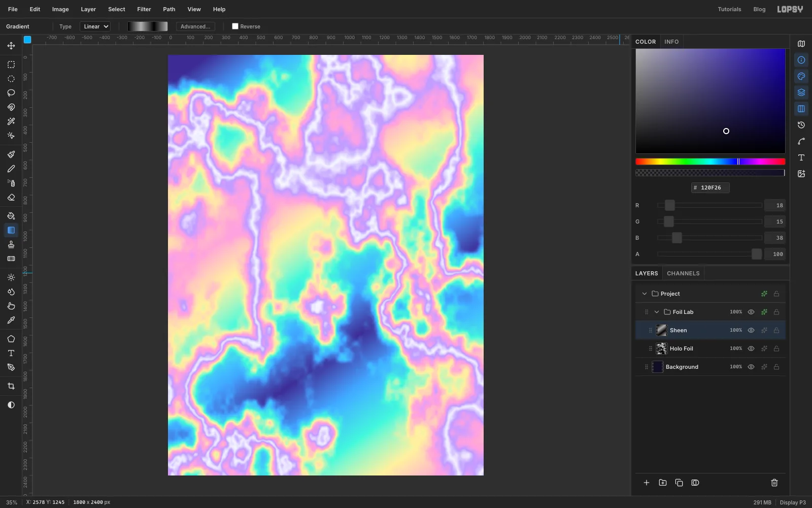The width and height of the screenshot is (812, 508).
Task: Collapse the Project group
Action: point(645,294)
